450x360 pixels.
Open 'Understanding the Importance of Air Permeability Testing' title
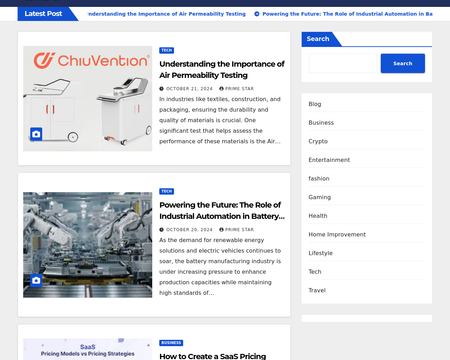pyautogui.click(x=222, y=69)
